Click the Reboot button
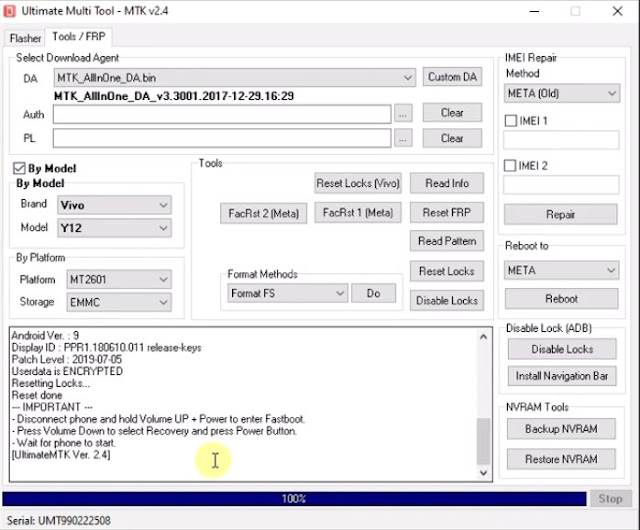Image resolution: width=640 pixels, height=530 pixels. click(562, 299)
